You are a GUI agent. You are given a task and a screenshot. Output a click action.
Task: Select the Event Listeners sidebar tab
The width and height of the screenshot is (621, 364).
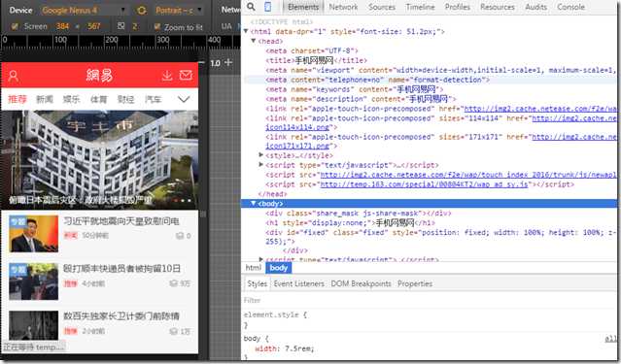click(x=299, y=283)
